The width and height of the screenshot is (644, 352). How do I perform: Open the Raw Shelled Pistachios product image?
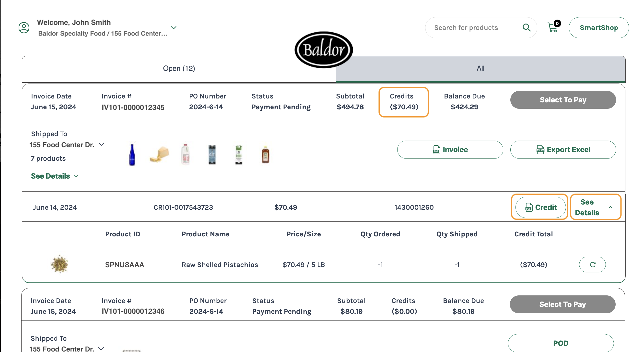point(59,264)
